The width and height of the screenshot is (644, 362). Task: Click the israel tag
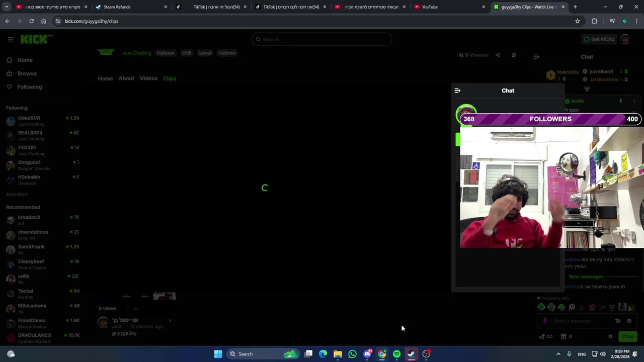click(205, 53)
